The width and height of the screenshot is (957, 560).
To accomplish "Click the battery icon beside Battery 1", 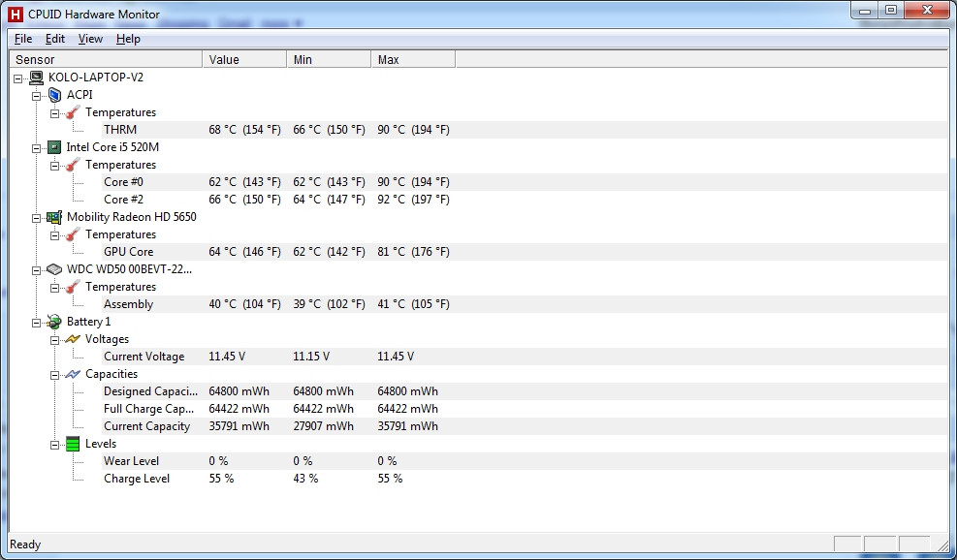I will coord(54,322).
